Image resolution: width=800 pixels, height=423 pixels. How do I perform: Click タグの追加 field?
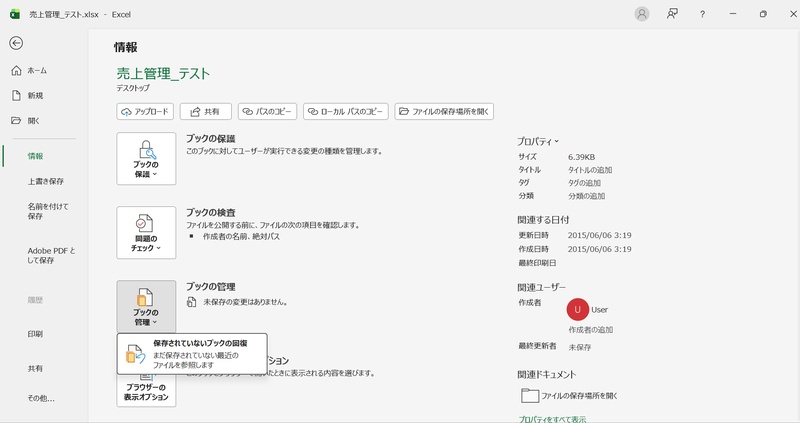click(584, 183)
